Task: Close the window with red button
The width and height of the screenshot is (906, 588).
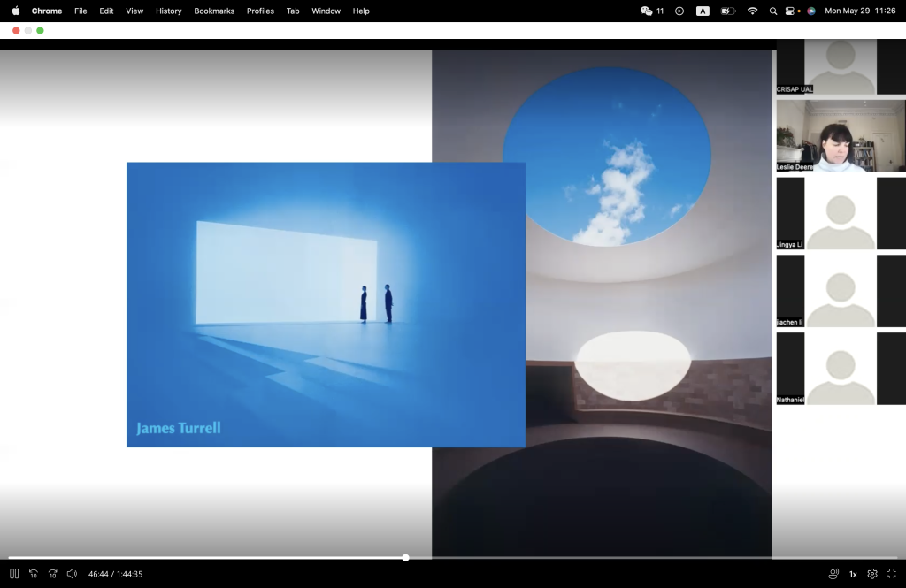Action: [x=16, y=31]
